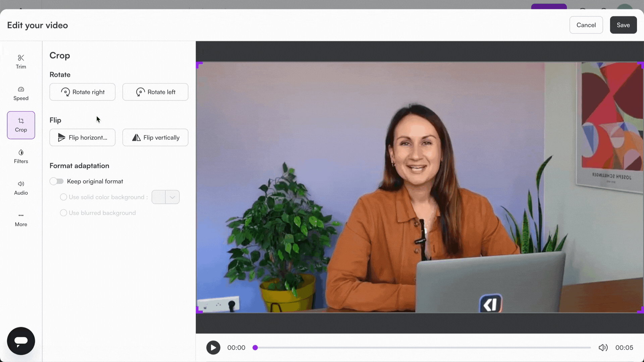Pick the background color swatch
The image size is (644, 362).
pos(158,197)
